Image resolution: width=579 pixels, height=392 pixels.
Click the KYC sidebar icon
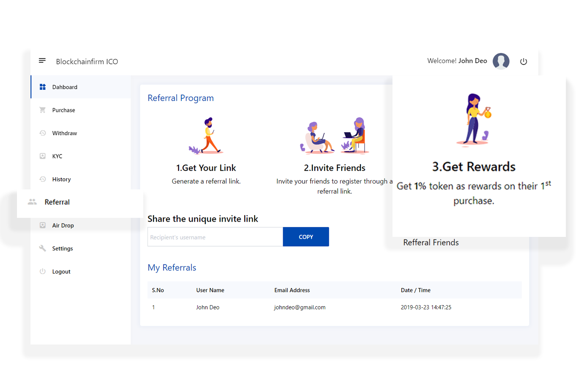point(42,156)
